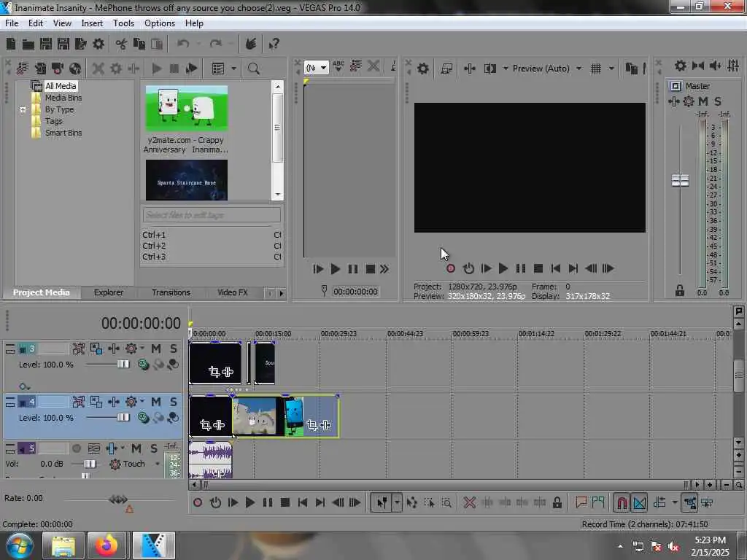Open the Insert menu
The width and height of the screenshot is (747, 560).
click(x=92, y=23)
